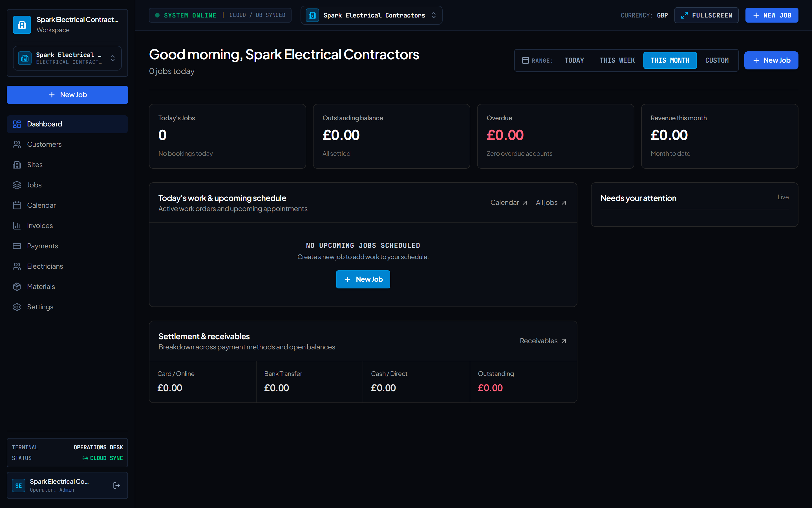812x508 pixels.
Task: Click the Bank Transfer amount
Action: click(277, 388)
